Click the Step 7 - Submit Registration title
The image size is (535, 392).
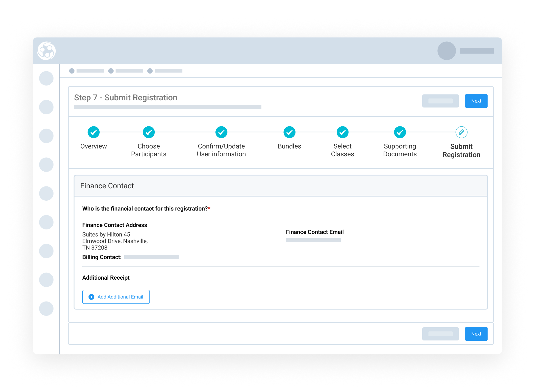point(126,98)
